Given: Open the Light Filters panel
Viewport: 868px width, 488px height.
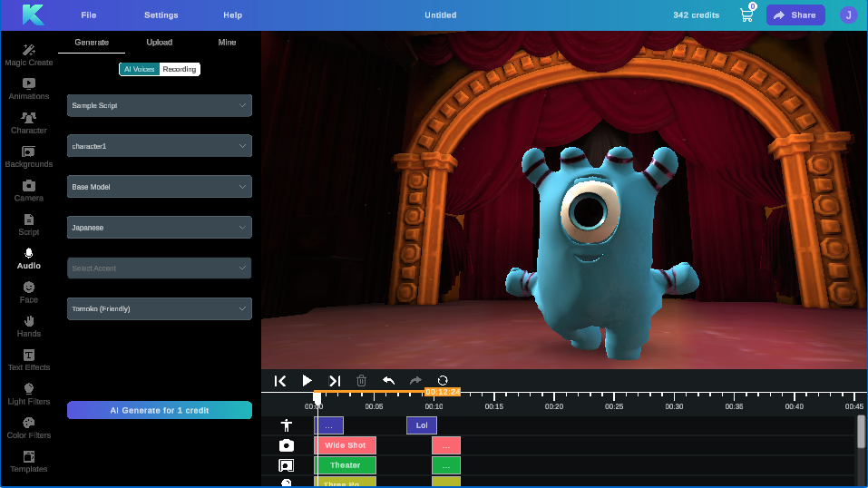Looking at the screenshot, I should click(x=28, y=394).
